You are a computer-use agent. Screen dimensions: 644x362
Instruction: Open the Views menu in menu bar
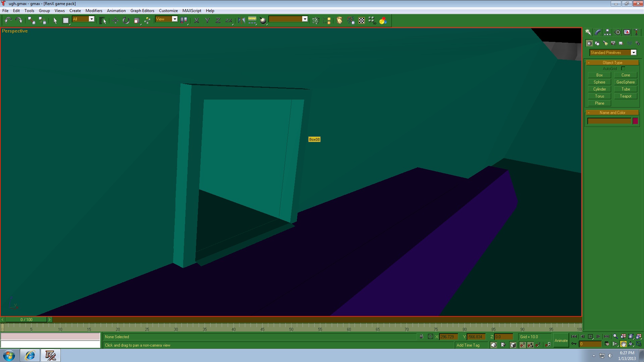tap(59, 10)
